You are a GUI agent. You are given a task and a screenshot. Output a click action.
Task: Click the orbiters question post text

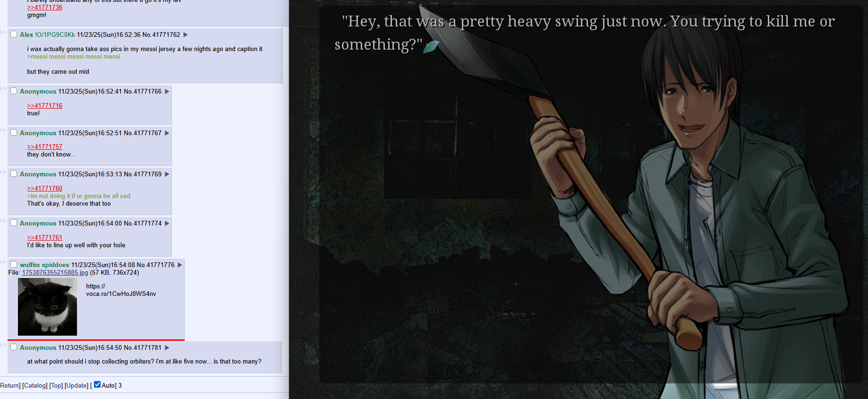tap(144, 361)
